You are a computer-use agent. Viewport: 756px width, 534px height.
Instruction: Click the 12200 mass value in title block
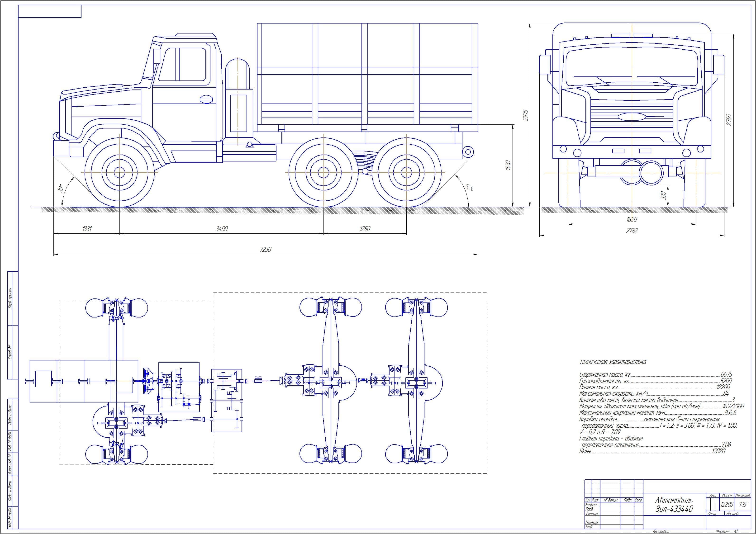(x=727, y=505)
